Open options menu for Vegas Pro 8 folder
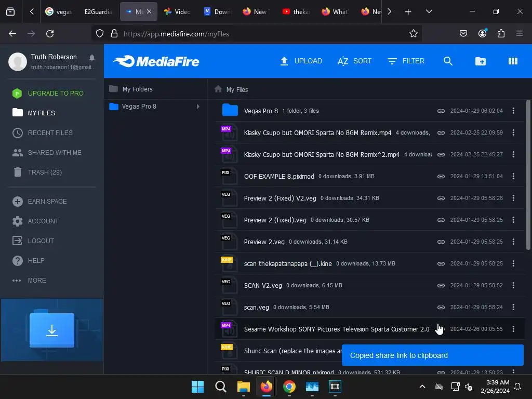 (x=513, y=111)
